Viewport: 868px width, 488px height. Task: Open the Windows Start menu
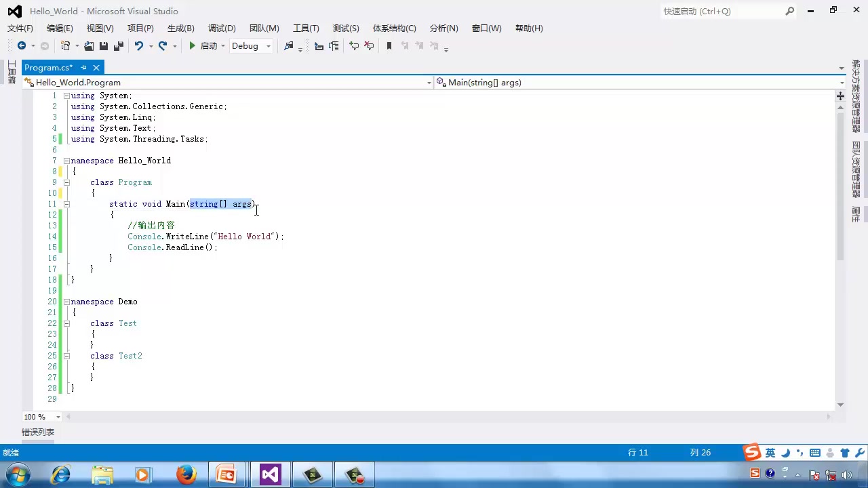click(x=18, y=474)
